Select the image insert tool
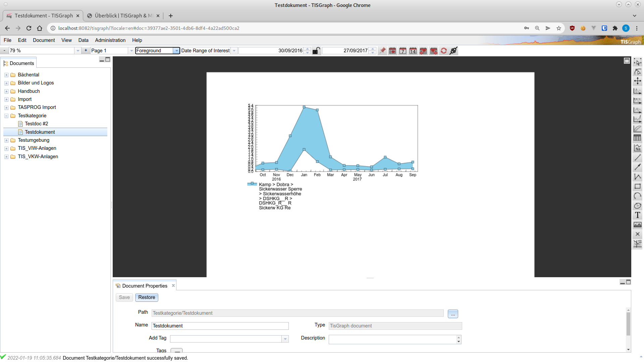Screen dimensions: 644x362 pyautogui.click(x=637, y=225)
